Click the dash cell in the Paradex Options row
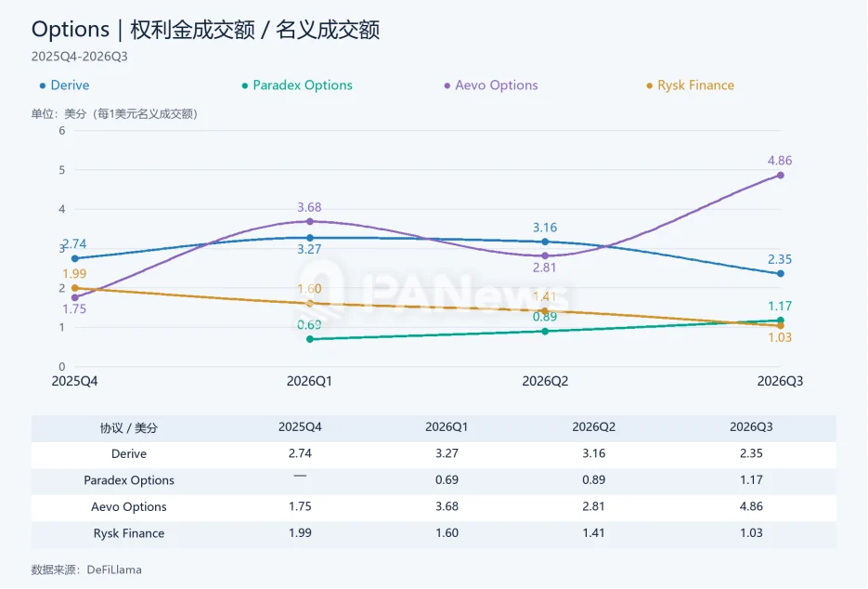 pos(300,476)
